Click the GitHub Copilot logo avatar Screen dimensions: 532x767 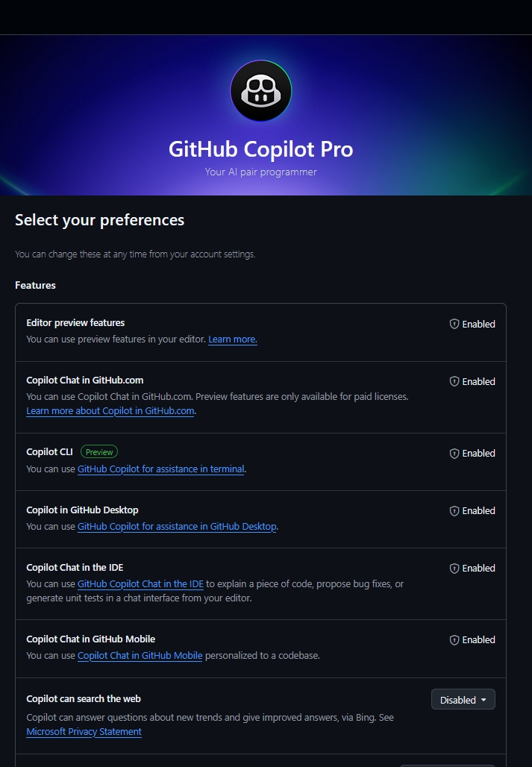pos(260,91)
